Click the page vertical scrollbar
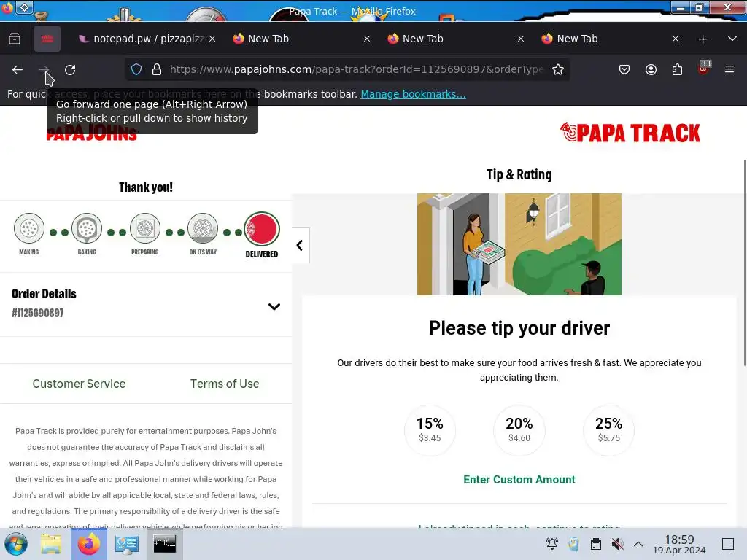 pyautogui.click(x=745, y=262)
